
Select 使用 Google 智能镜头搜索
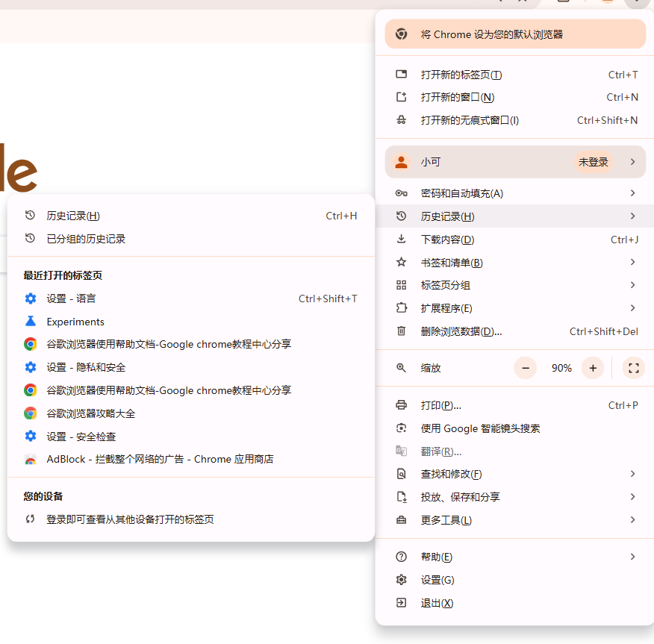coord(515,428)
